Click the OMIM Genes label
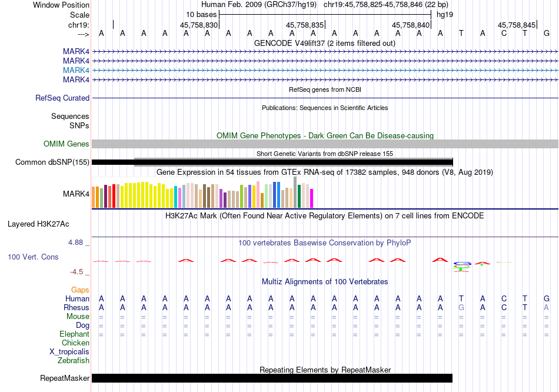This screenshot has width=559, height=392. [x=66, y=144]
